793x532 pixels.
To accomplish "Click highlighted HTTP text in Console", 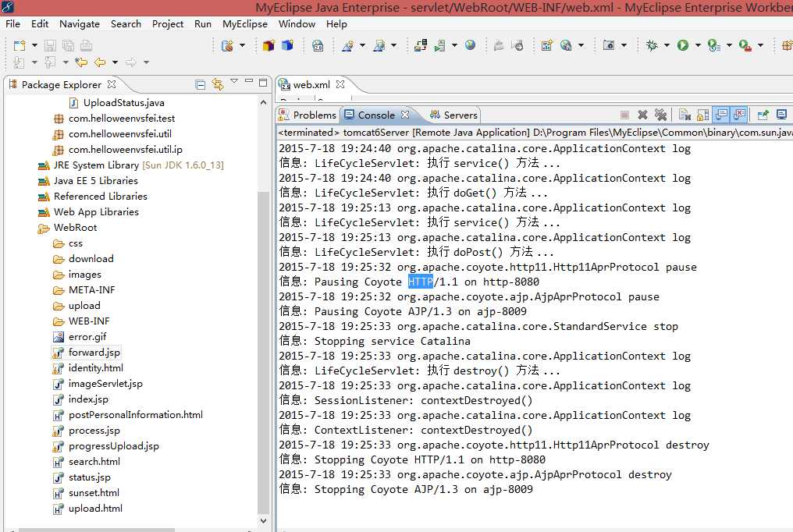I will (x=421, y=282).
